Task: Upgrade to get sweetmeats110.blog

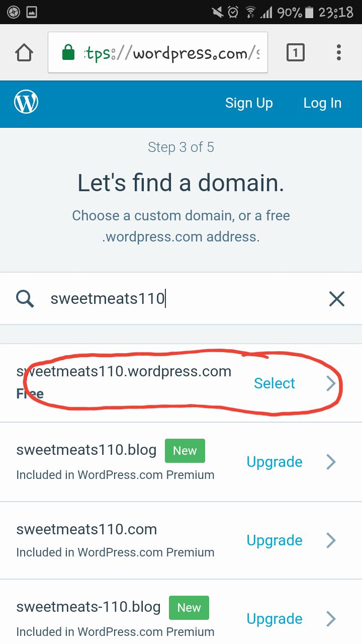Action: 275,462
